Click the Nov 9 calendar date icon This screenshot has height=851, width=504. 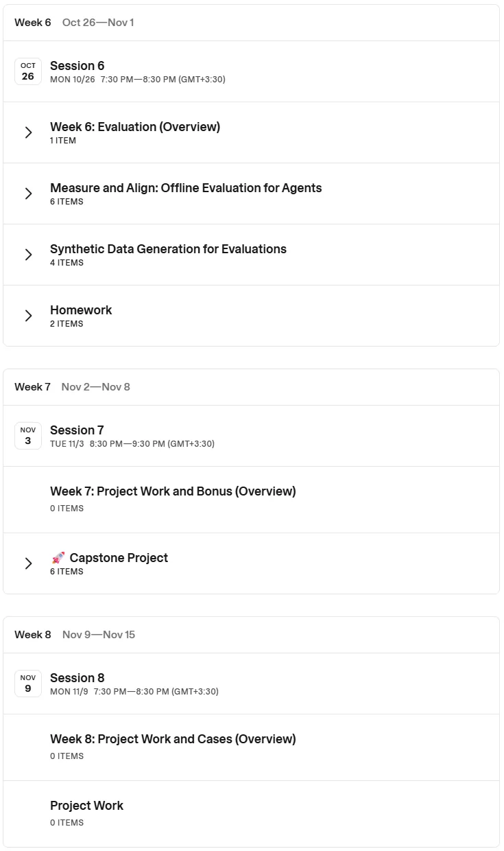pos(28,684)
